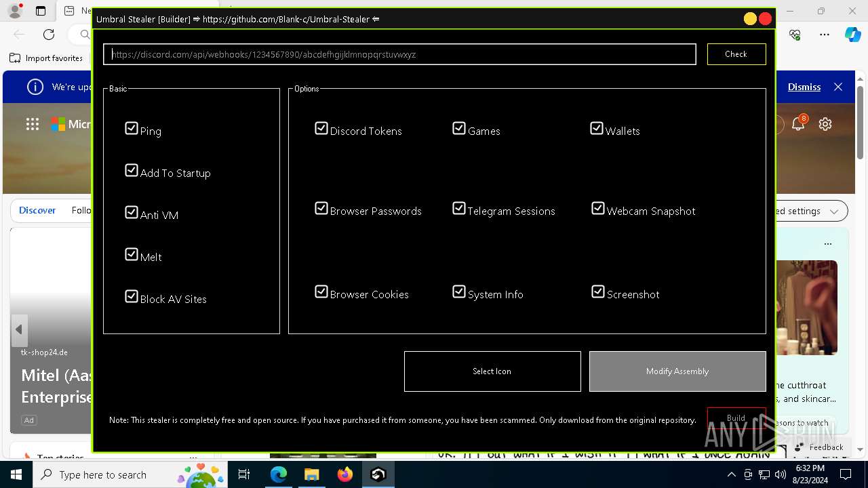Click the Feedback button on Edge page
The image size is (868, 488).
[819, 447]
